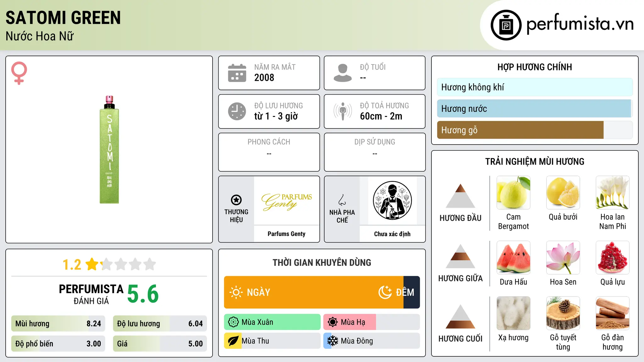Click the Hương Cuối pyramid icon
Screen dimensions: 644x362
click(x=460, y=316)
